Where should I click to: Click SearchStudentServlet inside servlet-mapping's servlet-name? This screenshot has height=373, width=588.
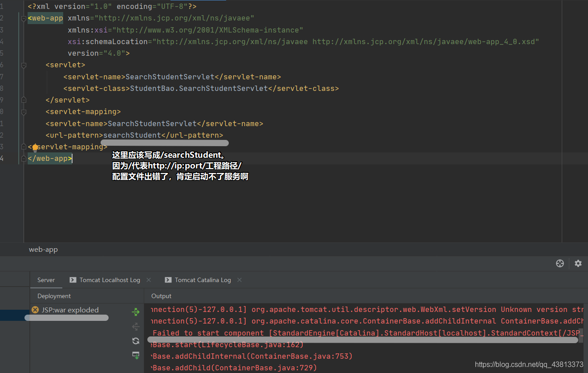tap(152, 123)
